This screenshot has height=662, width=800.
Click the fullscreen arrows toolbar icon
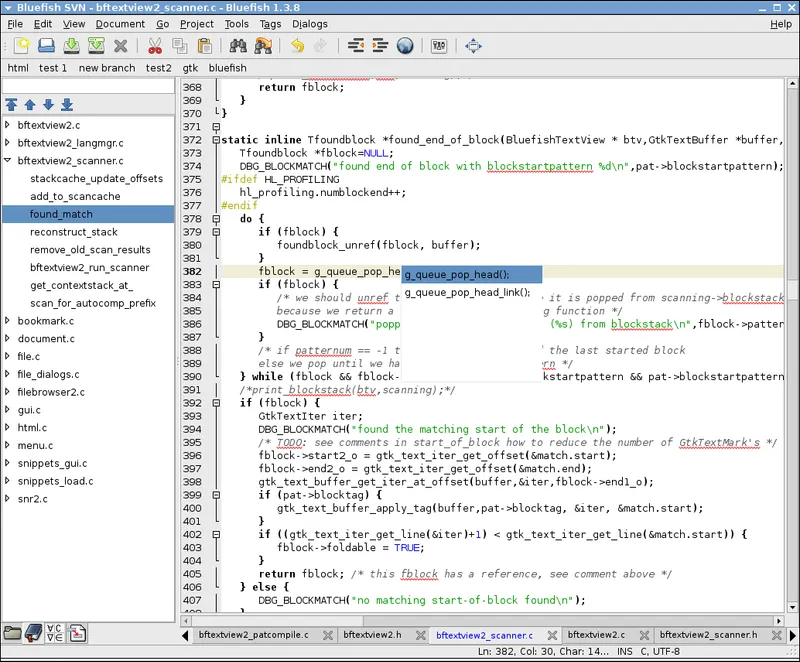click(473, 46)
